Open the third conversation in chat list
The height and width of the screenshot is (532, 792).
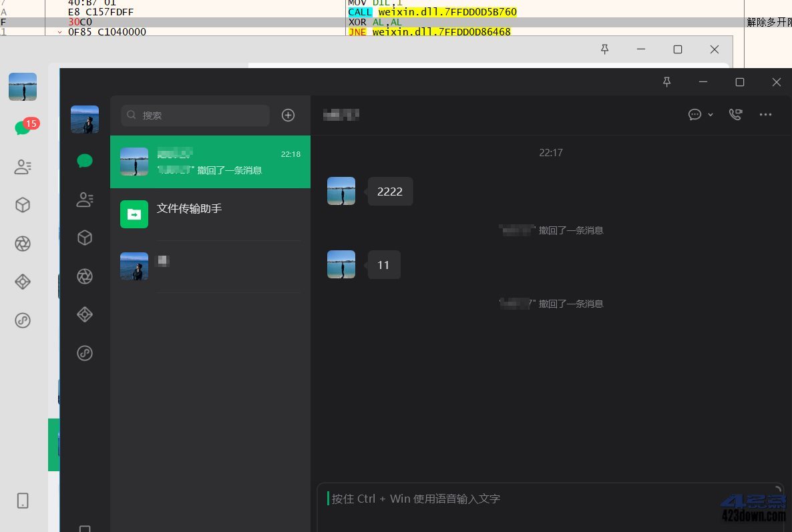[210, 266]
